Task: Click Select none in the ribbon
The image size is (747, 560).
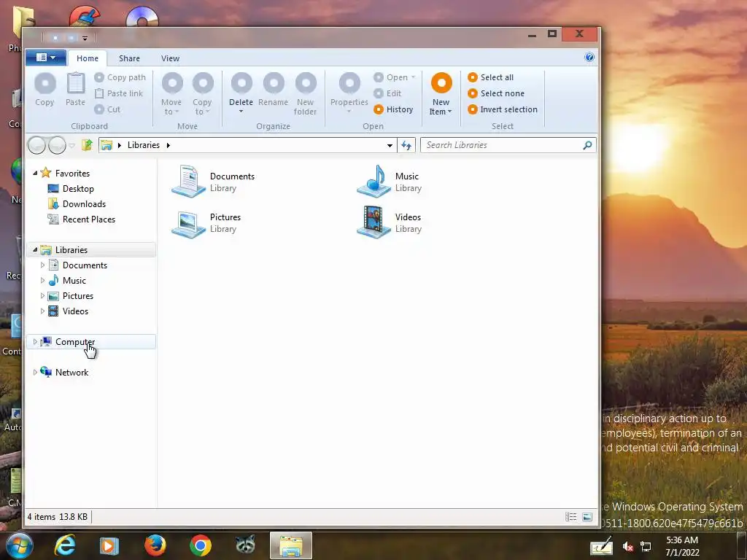Action: point(496,93)
